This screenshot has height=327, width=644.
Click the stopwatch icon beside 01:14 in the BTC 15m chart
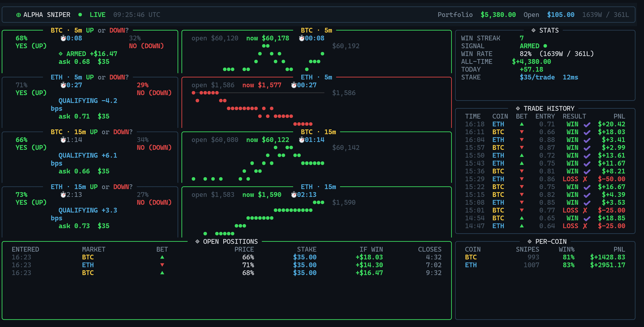[x=302, y=140]
